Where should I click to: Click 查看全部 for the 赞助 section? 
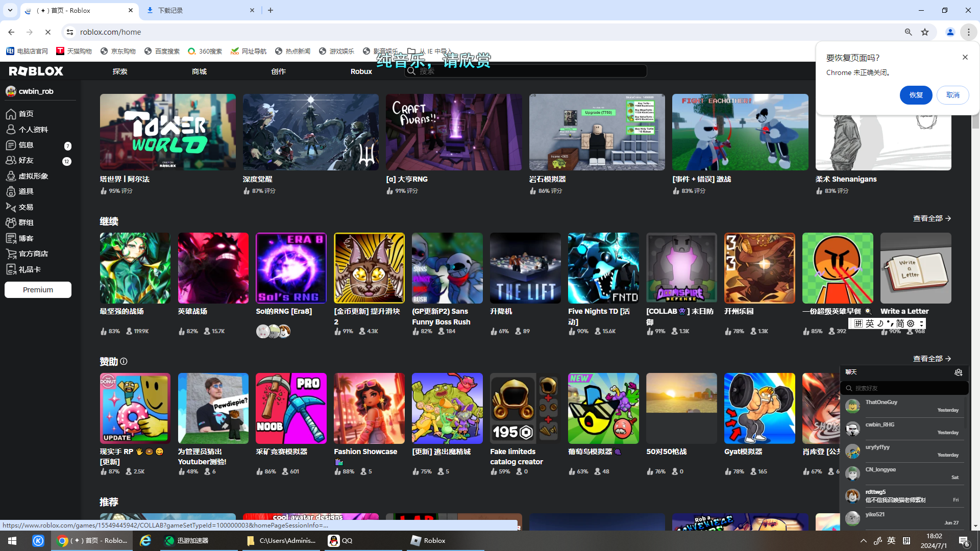[932, 359]
